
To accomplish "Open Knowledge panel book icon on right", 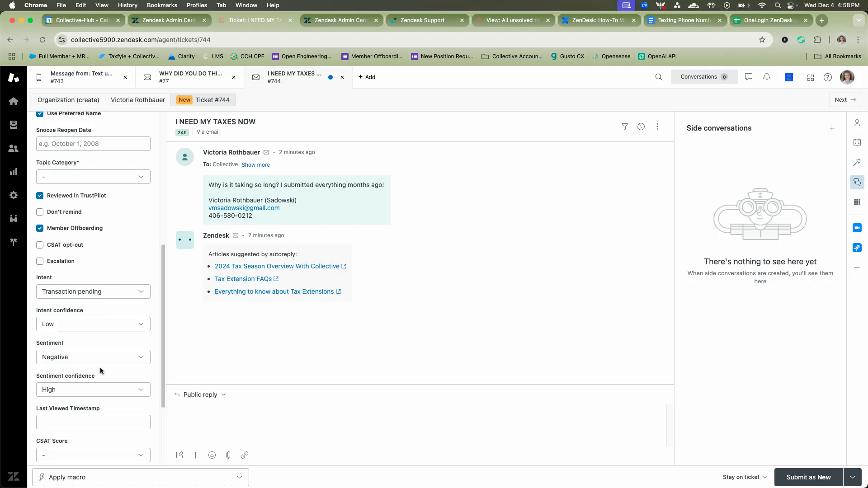I will [857, 143].
